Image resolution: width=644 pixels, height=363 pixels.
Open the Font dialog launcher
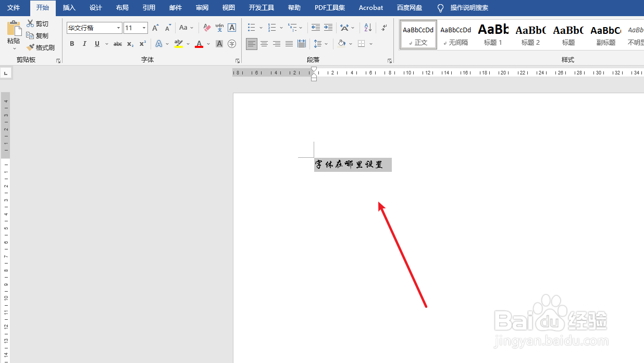pos(238,61)
